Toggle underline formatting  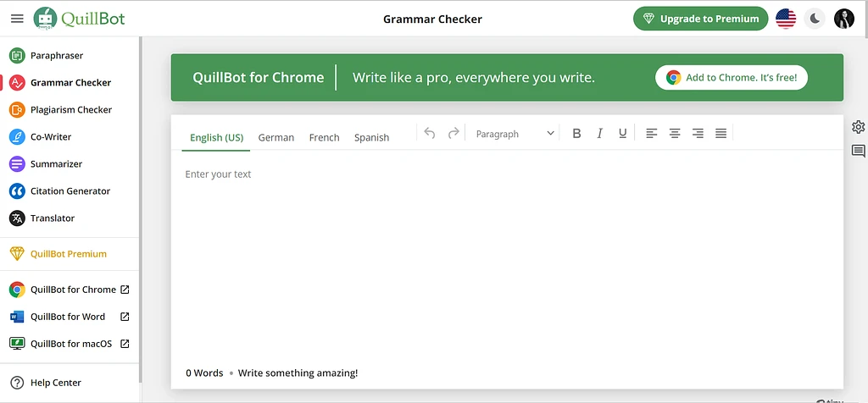(623, 133)
